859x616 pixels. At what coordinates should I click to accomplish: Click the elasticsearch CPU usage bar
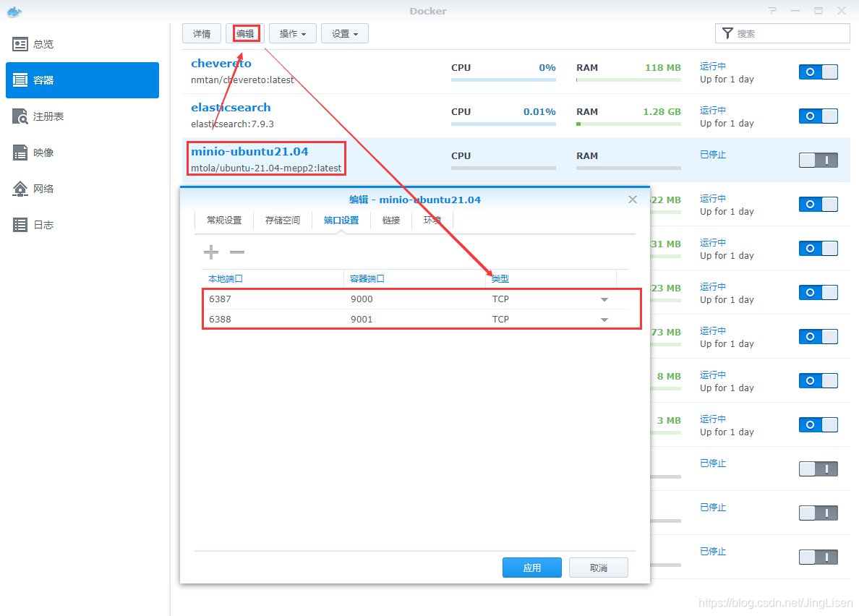pyautogui.click(x=503, y=124)
